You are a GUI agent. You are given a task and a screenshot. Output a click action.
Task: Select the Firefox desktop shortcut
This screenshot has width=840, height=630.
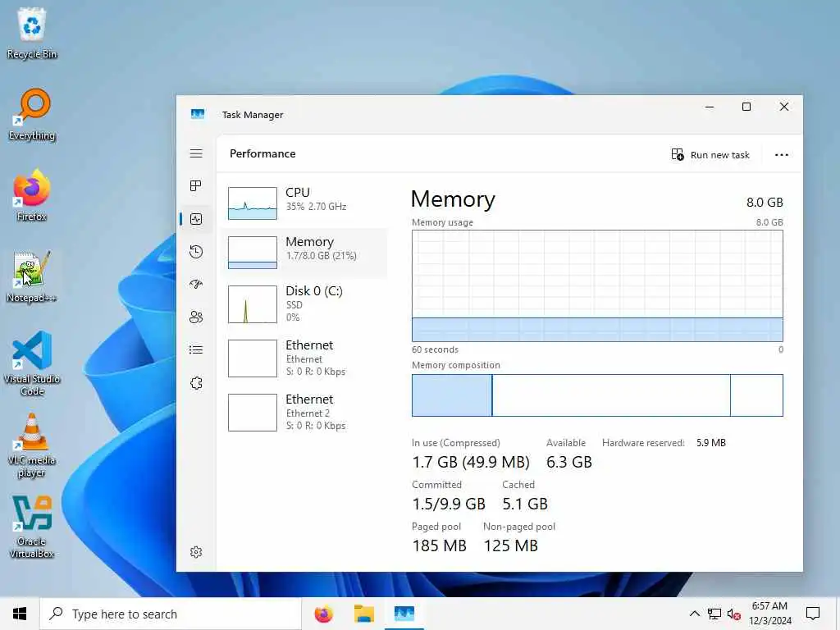(32, 195)
